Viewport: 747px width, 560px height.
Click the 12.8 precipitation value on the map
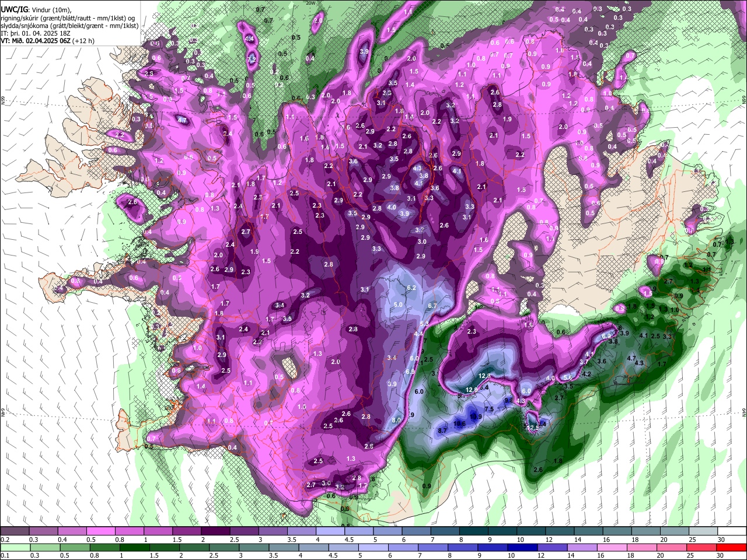click(x=484, y=376)
